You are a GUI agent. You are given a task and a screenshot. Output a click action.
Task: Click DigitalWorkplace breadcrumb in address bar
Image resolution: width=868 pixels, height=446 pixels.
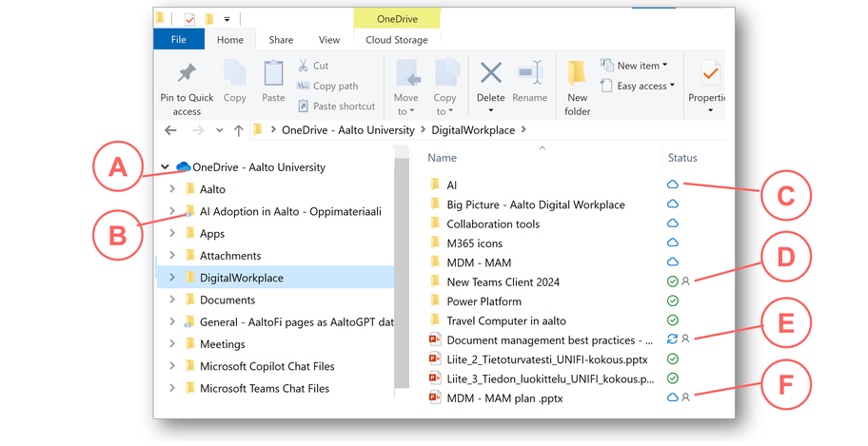[473, 130]
